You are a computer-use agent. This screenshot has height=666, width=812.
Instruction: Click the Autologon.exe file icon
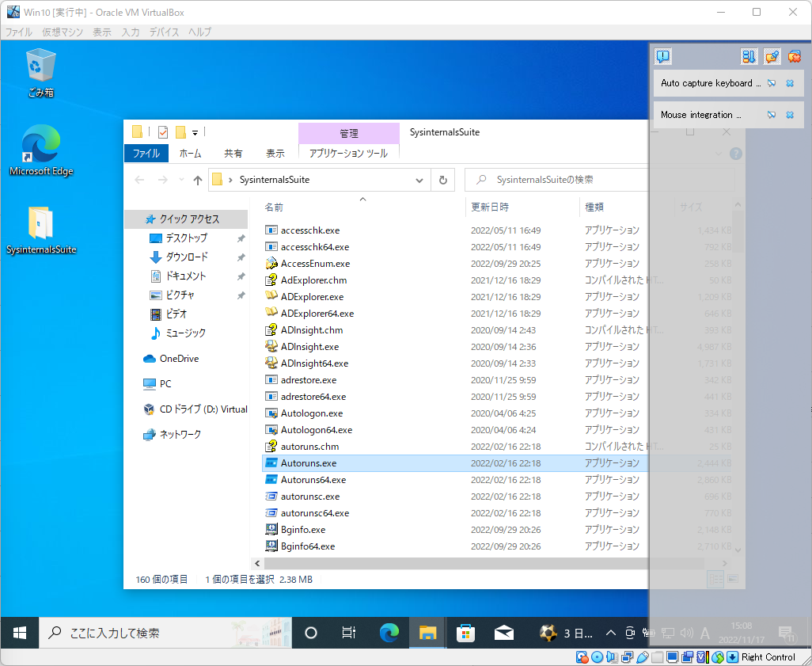click(x=271, y=413)
